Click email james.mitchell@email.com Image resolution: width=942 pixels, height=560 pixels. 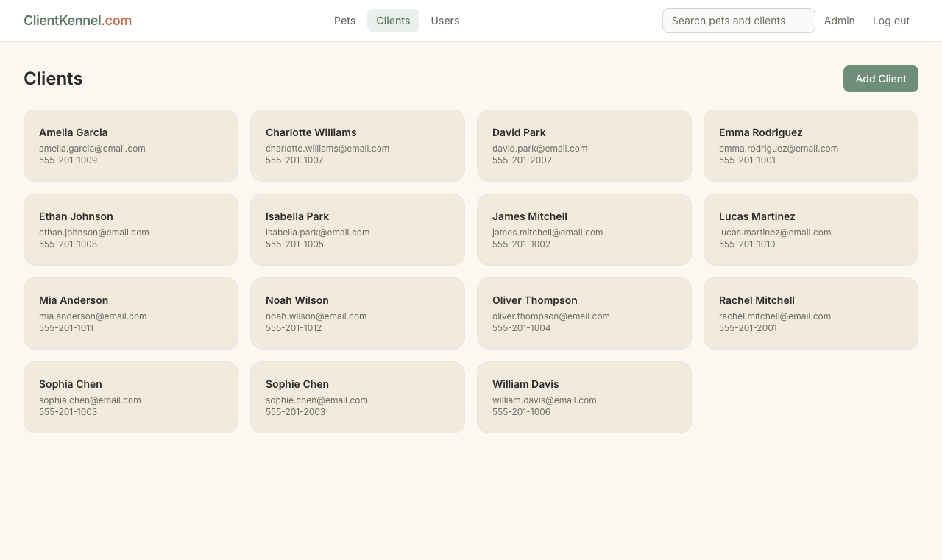coord(548,233)
